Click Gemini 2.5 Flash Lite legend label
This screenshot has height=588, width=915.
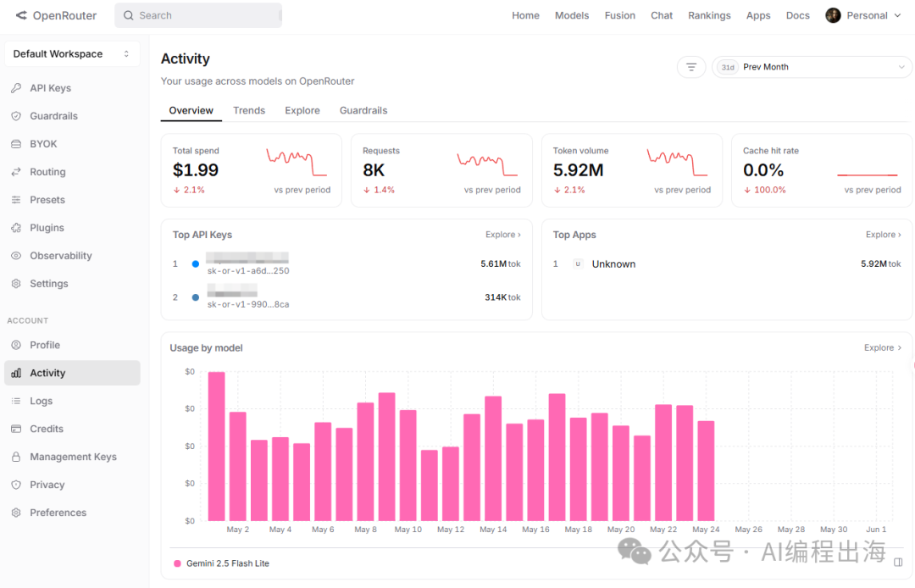[228, 563]
